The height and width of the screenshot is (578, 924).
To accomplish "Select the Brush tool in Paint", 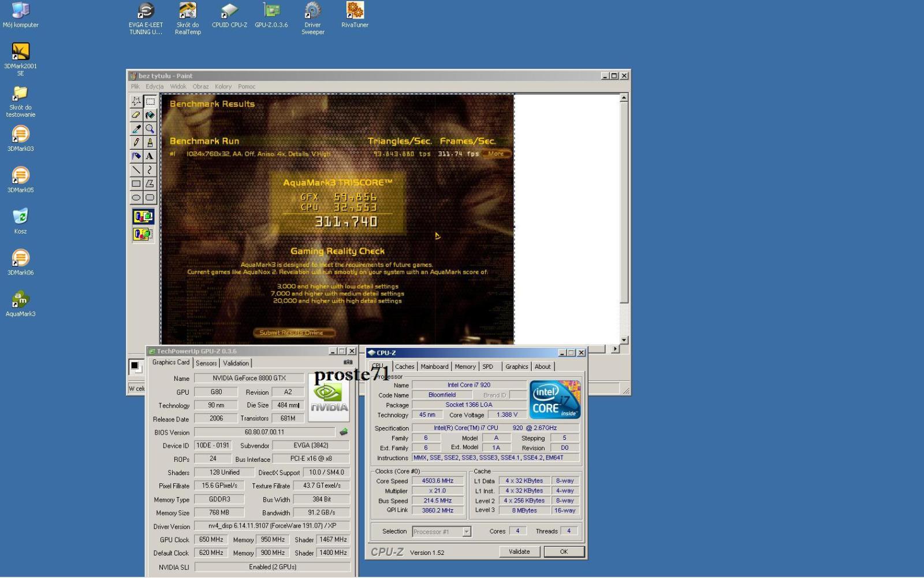I will point(150,142).
